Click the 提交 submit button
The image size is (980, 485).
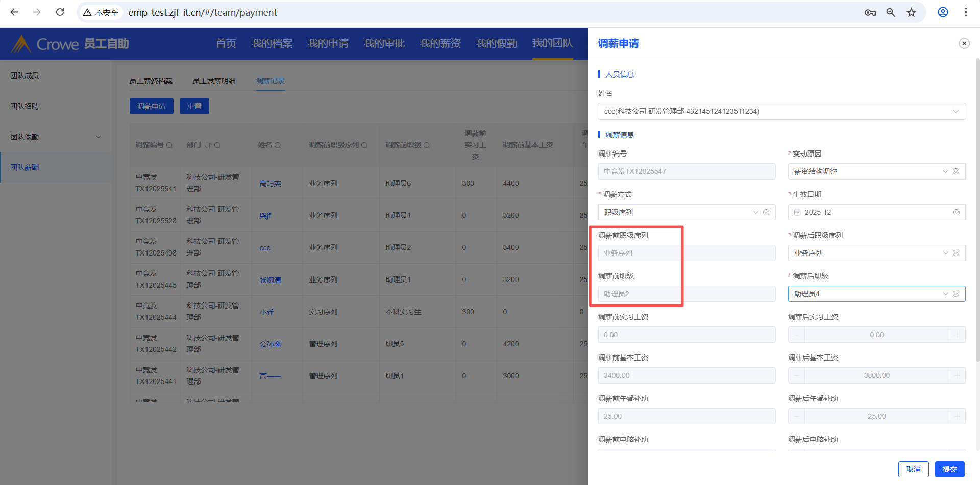pos(949,469)
